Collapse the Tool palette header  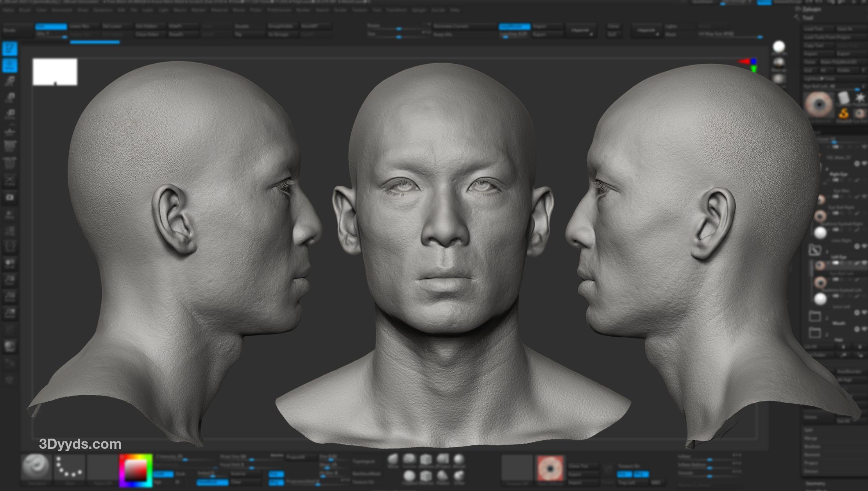(808, 18)
